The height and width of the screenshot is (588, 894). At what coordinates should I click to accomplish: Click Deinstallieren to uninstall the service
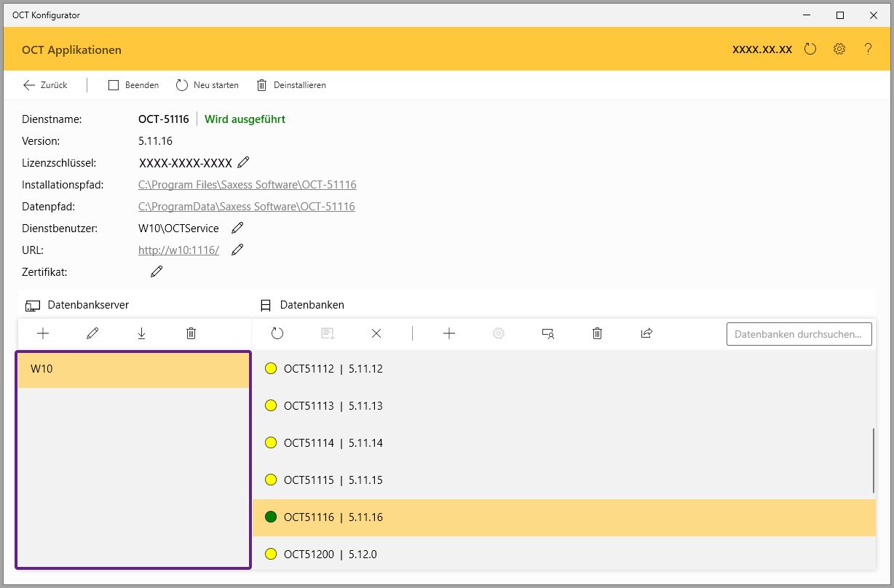(291, 85)
